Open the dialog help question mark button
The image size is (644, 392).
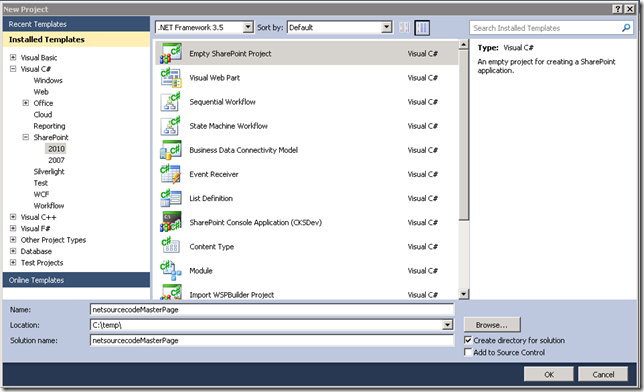point(617,9)
